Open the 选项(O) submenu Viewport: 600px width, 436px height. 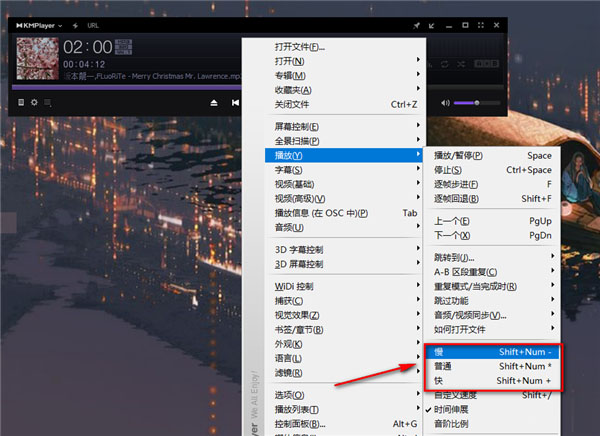[x=345, y=395]
